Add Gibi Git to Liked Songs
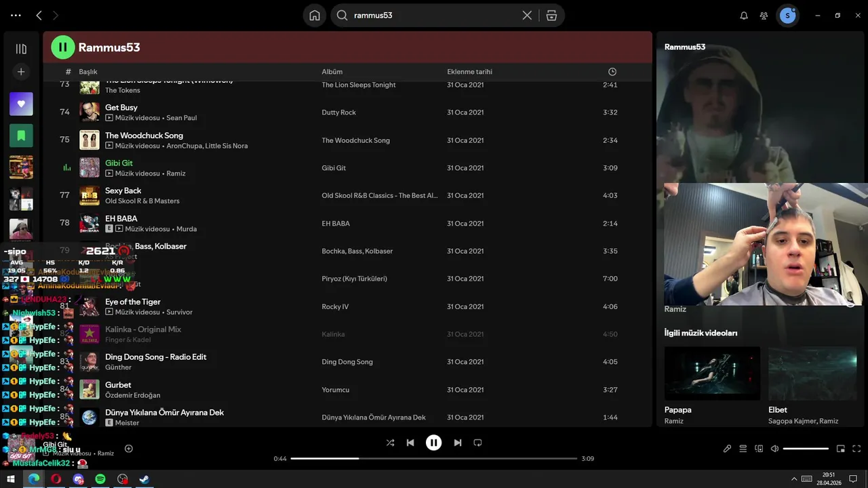868x488 pixels. click(129, 449)
